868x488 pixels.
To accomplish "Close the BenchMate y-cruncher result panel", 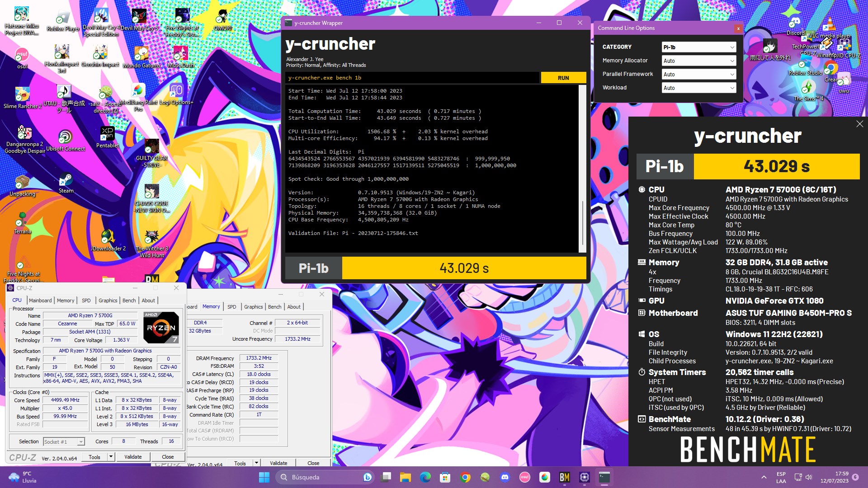I will point(859,124).
